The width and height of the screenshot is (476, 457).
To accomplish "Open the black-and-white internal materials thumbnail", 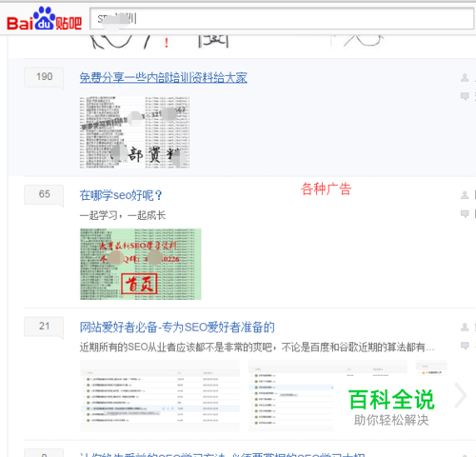I will click(x=135, y=132).
